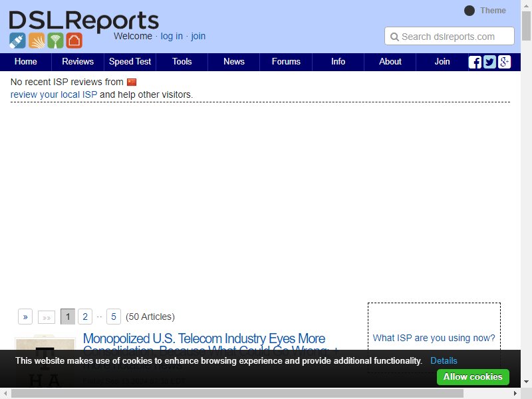Click the greyed double-arrow pagination button
532x399 pixels.
[x=47, y=318]
